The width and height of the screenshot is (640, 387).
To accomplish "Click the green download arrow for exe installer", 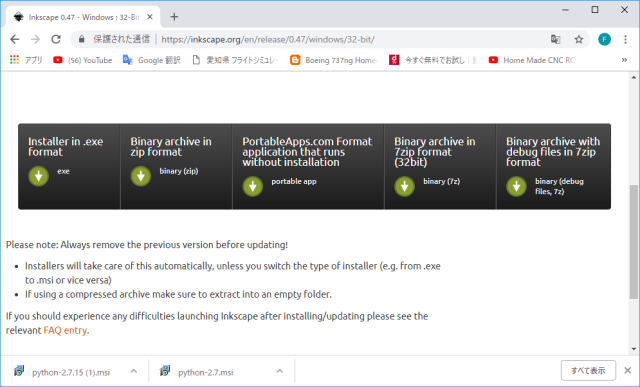I will click(39, 176).
